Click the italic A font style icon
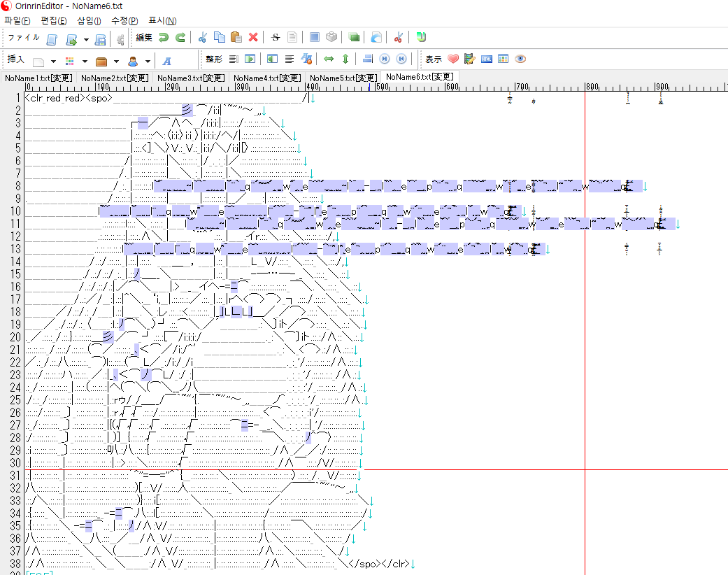Screen dimensions: 728x575 click(167, 60)
